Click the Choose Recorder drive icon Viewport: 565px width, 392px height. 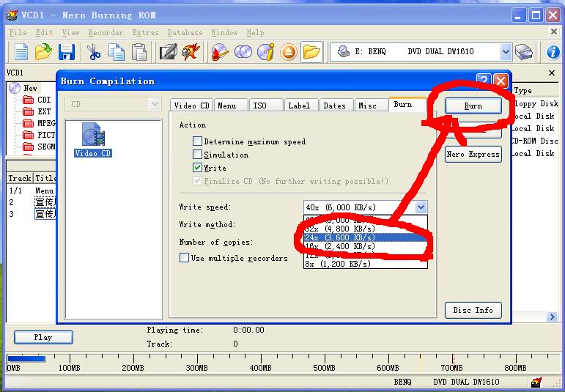click(x=524, y=52)
